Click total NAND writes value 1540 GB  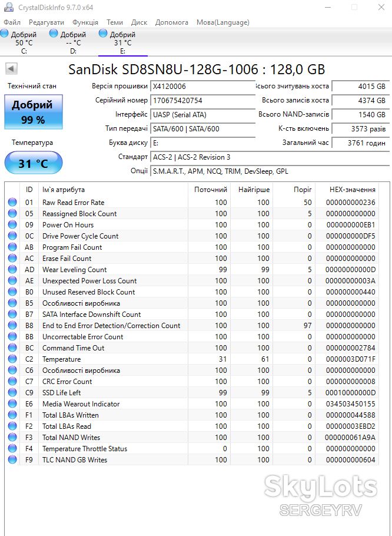coord(360,114)
